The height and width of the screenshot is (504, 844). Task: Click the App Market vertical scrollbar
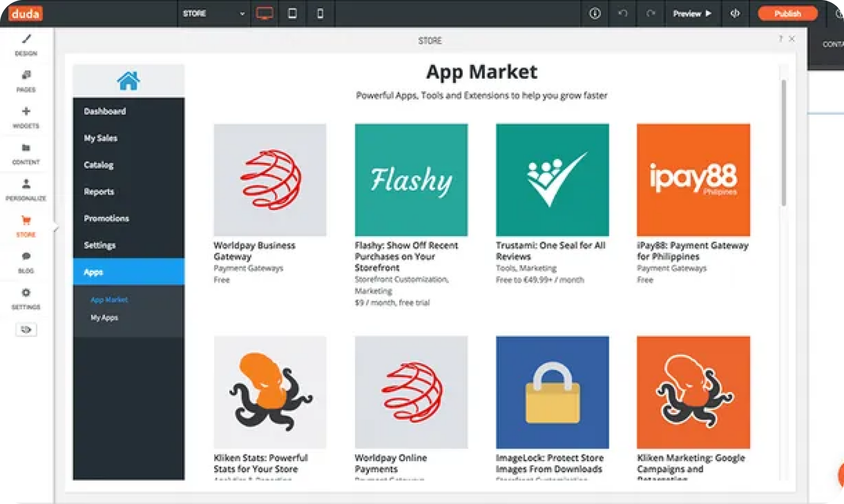click(783, 143)
